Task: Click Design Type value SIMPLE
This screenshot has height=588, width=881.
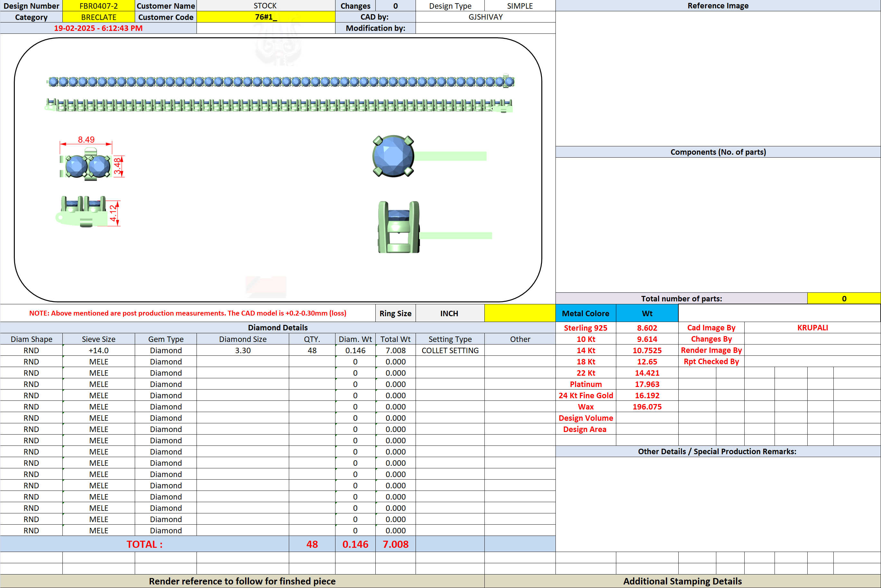Action: [x=520, y=5]
